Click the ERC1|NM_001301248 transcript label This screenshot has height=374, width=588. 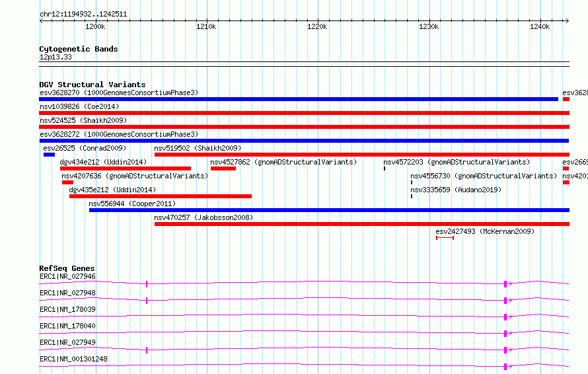(73, 359)
